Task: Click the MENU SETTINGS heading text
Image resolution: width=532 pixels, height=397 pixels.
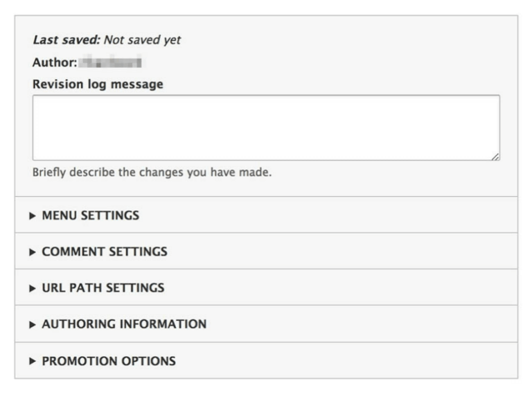Action: (90, 215)
